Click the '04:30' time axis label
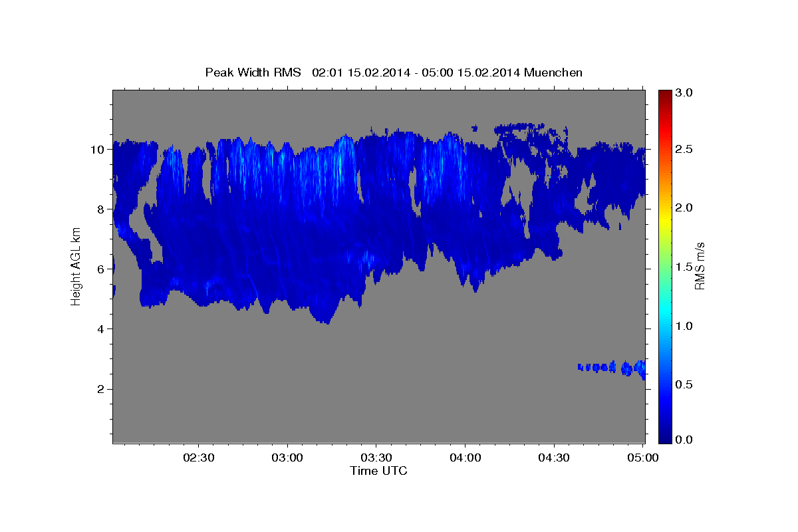Viewport: 798px width, 532px height. (554, 458)
